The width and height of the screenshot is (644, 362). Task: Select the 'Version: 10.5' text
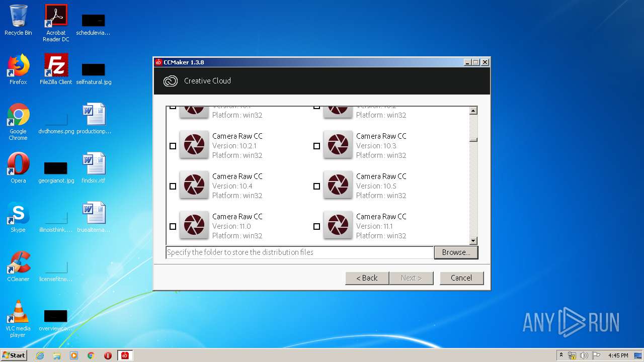click(376, 186)
